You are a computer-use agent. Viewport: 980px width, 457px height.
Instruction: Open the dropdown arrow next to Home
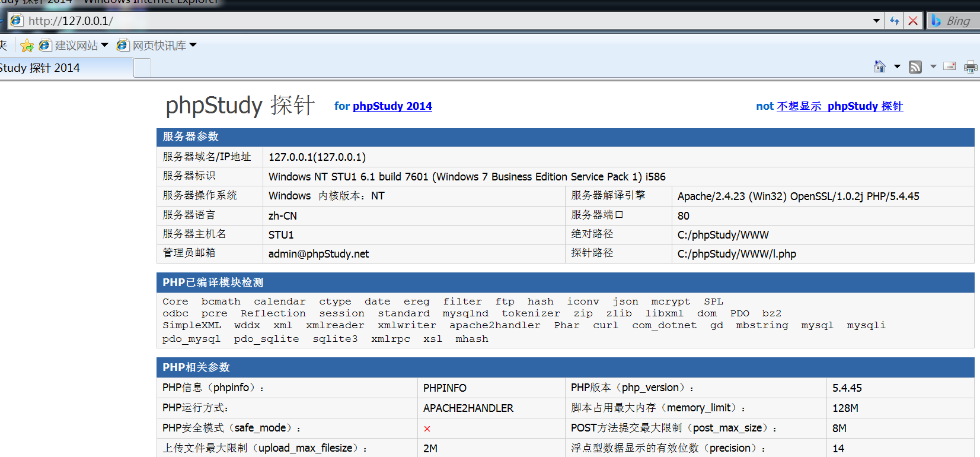[x=897, y=66]
